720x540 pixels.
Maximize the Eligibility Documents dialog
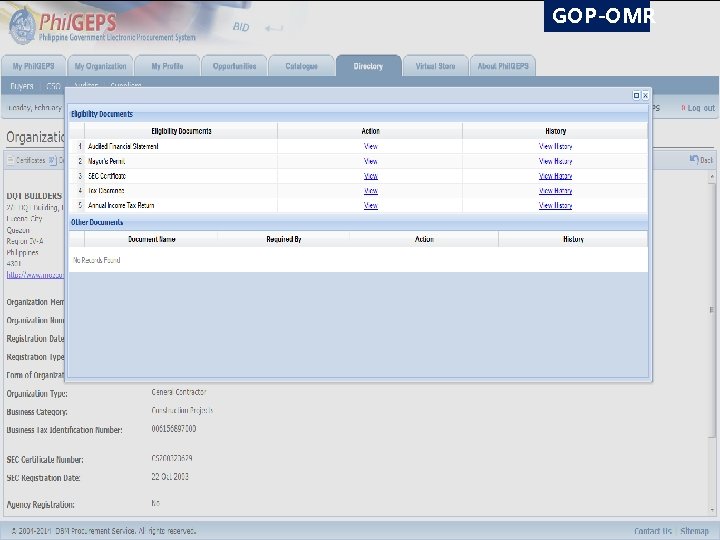pos(636,95)
